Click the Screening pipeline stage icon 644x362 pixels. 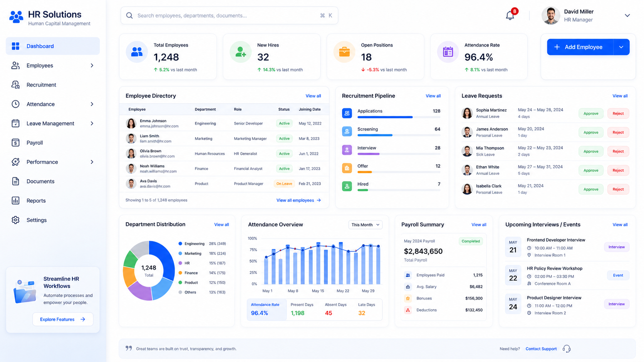(347, 131)
